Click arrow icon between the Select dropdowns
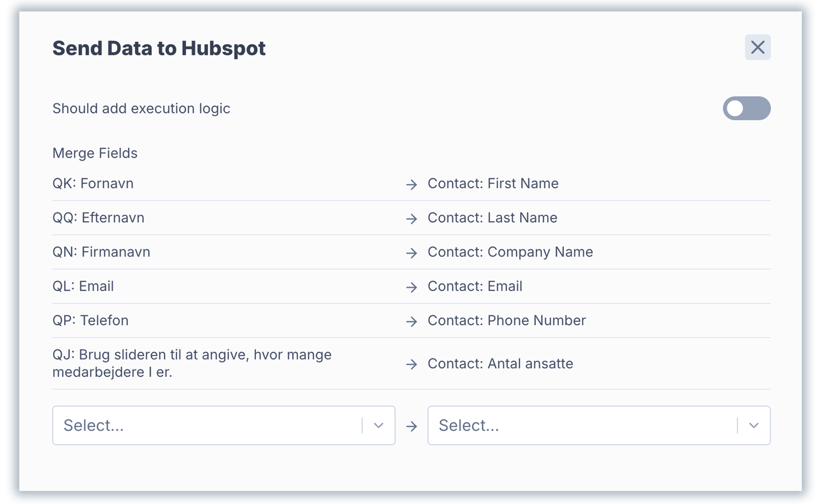Viewport: 818px width, 504px height. pos(412,426)
